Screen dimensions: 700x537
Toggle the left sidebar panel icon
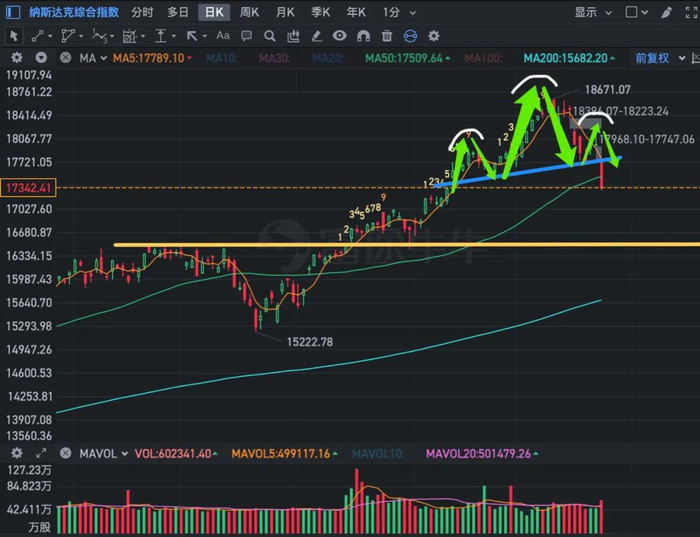(13, 12)
